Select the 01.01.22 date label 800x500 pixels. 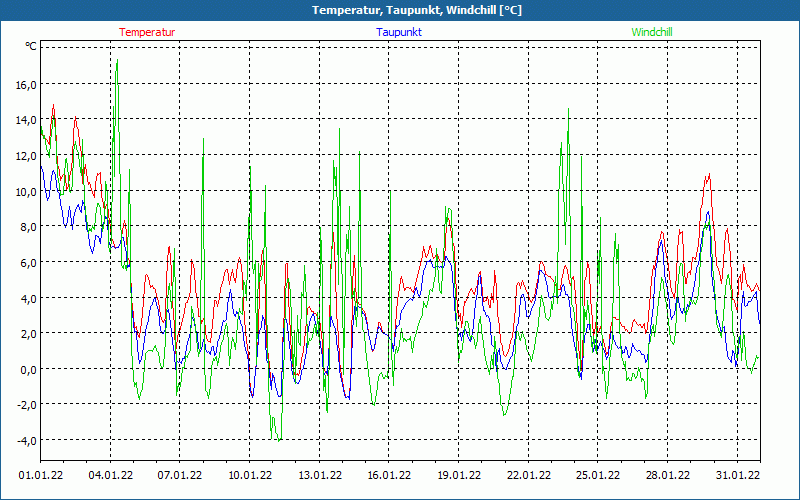pos(41,476)
